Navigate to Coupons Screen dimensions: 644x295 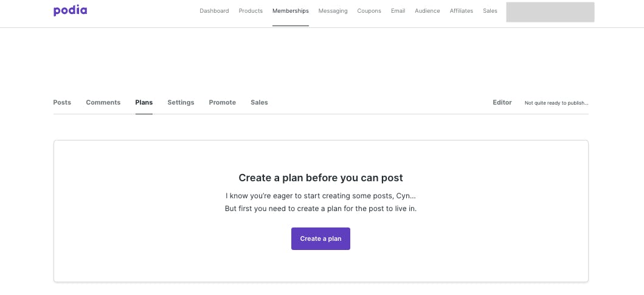[x=369, y=11]
